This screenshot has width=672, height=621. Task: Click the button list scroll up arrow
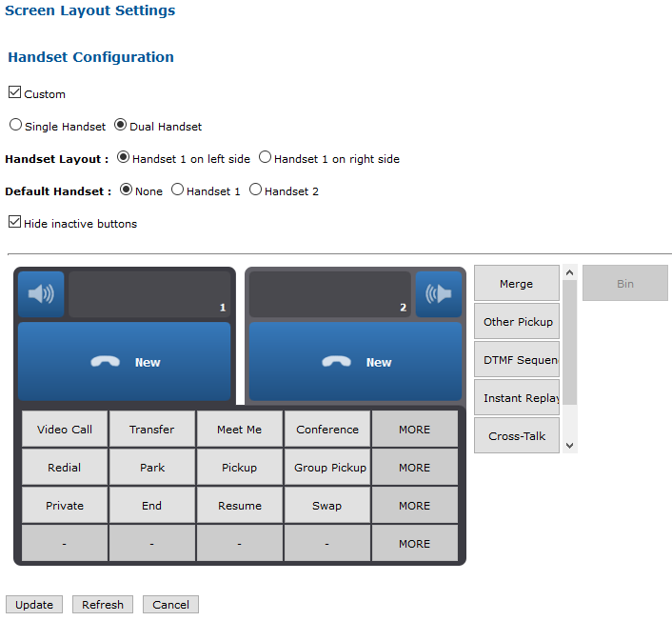[569, 272]
